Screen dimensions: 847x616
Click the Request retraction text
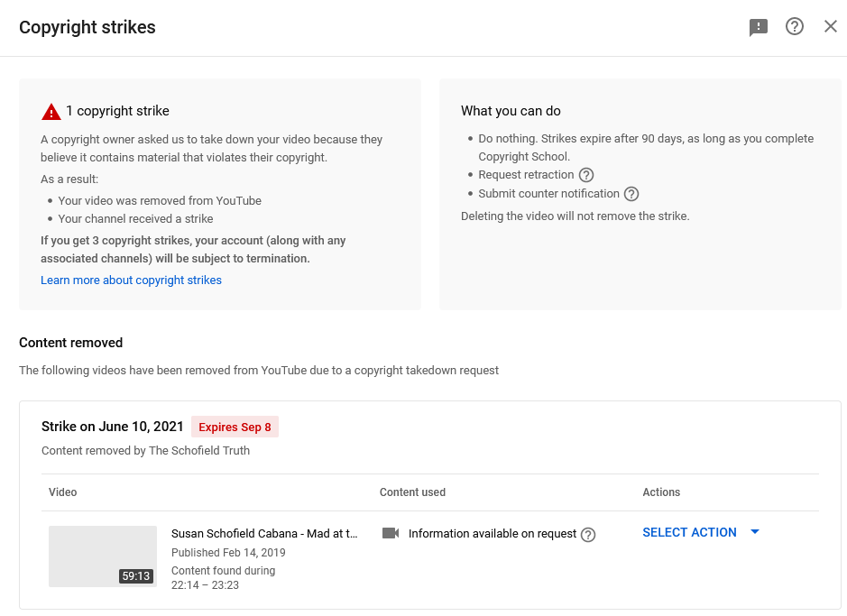(526, 175)
